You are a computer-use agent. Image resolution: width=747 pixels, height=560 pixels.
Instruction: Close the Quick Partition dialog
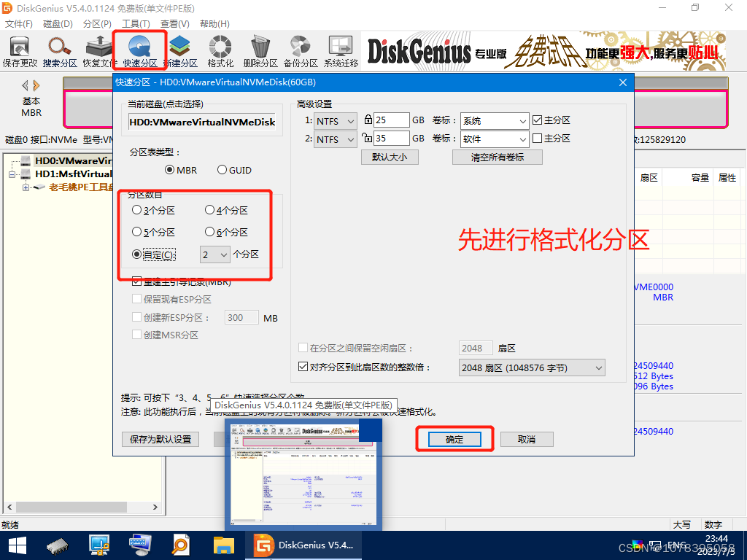[x=623, y=82]
